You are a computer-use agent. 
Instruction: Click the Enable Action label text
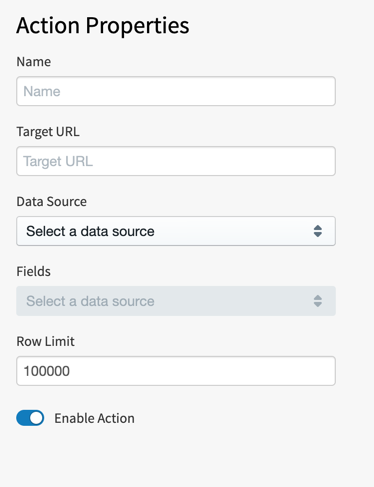[94, 418]
